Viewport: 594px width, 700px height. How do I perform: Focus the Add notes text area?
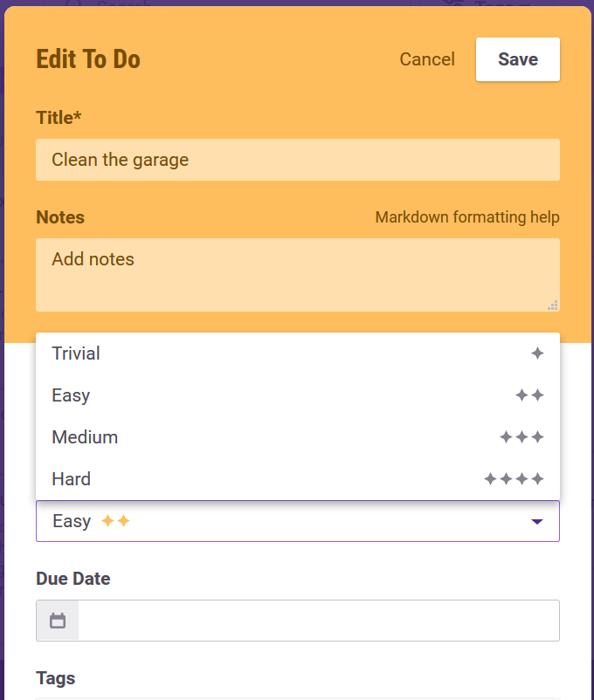(297, 274)
